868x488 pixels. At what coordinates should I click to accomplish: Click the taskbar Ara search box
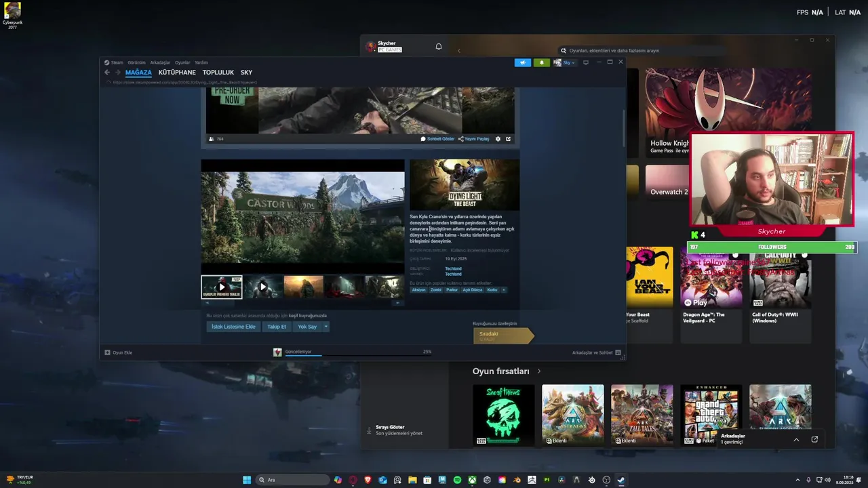point(293,480)
